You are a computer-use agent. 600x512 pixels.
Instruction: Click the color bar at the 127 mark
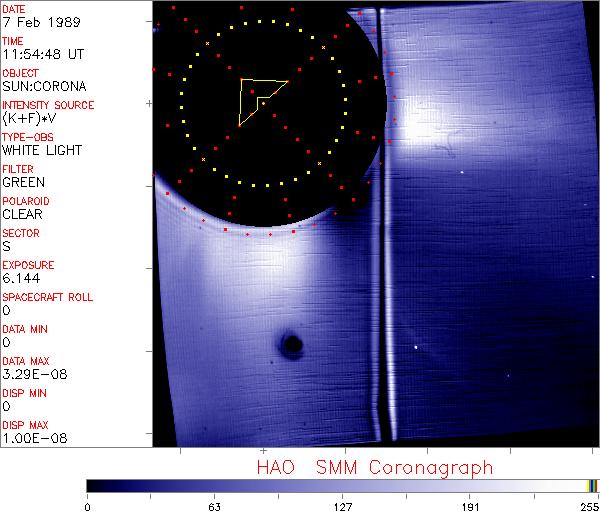tap(343, 485)
